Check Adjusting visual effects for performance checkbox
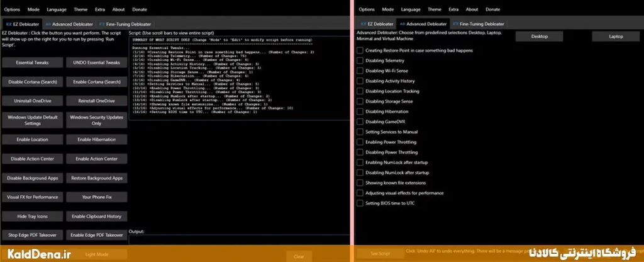This screenshot has height=262, width=644. coord(360,193)
